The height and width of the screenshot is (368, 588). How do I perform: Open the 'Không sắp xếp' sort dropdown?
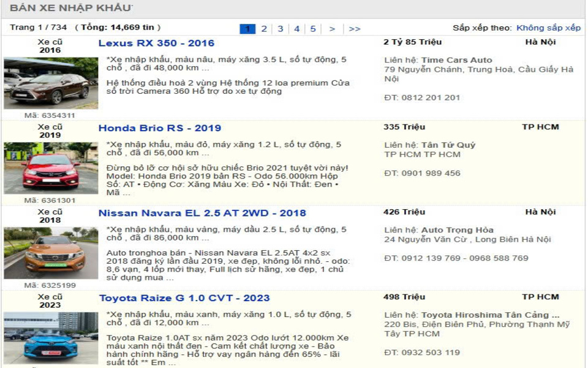tap(548, 28)
